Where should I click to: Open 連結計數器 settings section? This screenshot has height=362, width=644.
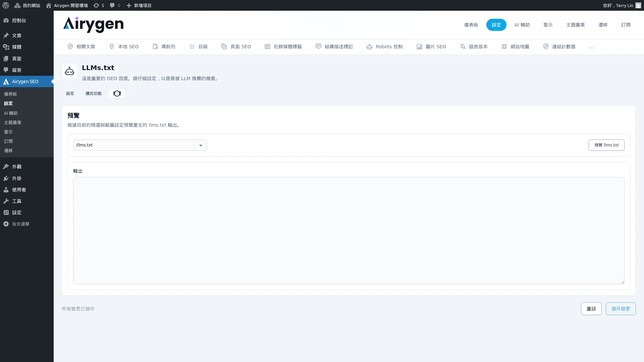click(x=559, y=47)
